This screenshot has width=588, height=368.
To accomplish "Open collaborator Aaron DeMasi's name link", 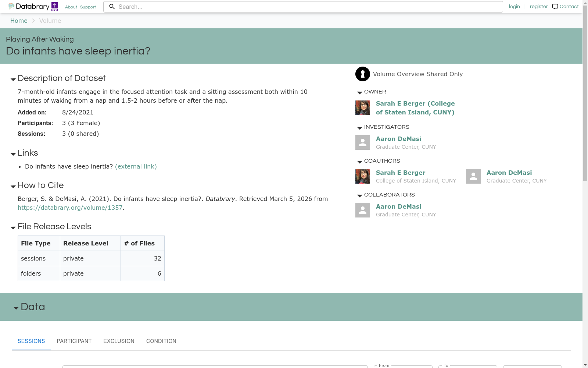I will pos(399,206).
